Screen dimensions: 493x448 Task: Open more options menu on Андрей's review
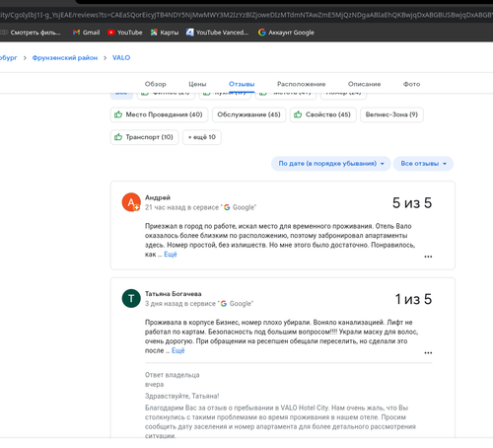click(428, 257)
